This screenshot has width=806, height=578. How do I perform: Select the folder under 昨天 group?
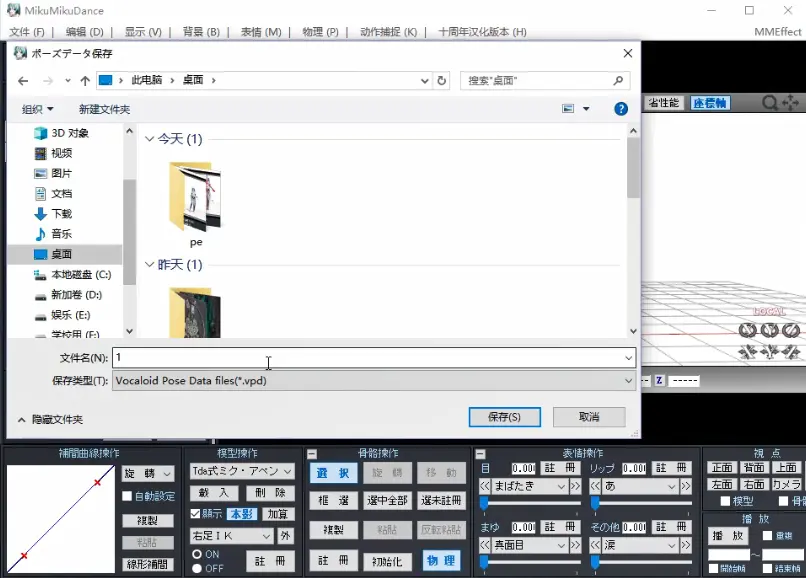(195, 312)
